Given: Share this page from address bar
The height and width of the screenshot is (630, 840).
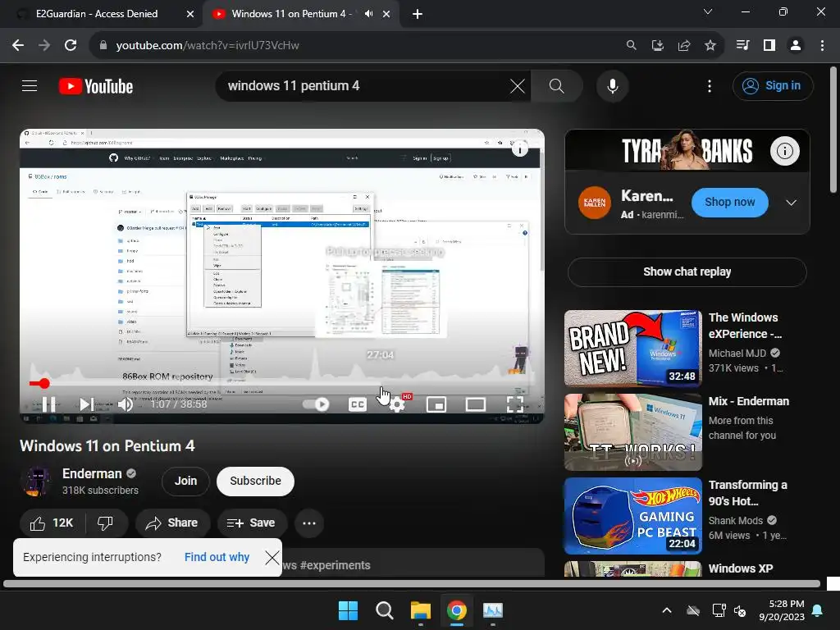Looking at the screenshot, I should point(683,46).
